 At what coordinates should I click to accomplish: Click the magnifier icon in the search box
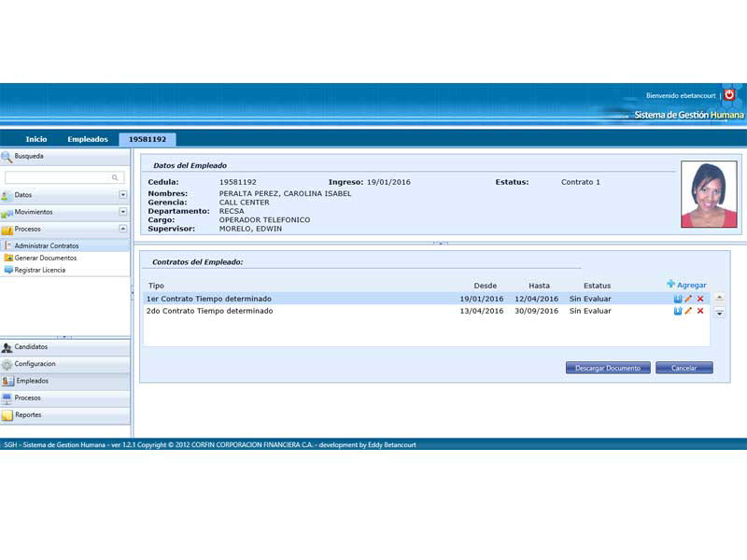[116, 177]
